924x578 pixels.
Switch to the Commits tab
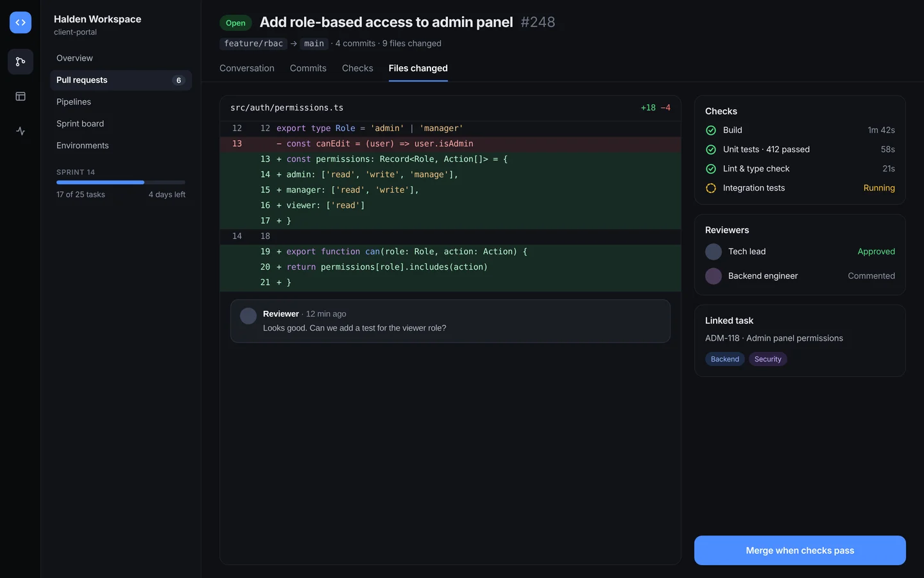[308, 68]
